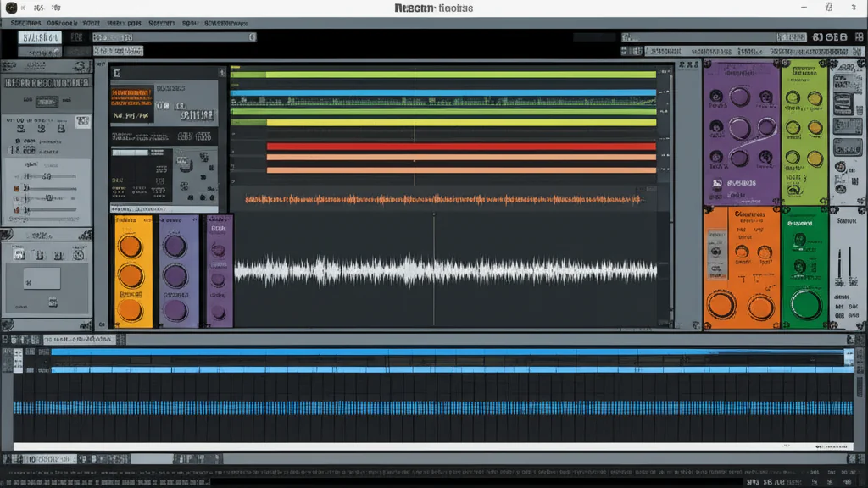Click the right large knob on the orange rack
The height and width of the screenshot is (488, 868).
[760, 307]
